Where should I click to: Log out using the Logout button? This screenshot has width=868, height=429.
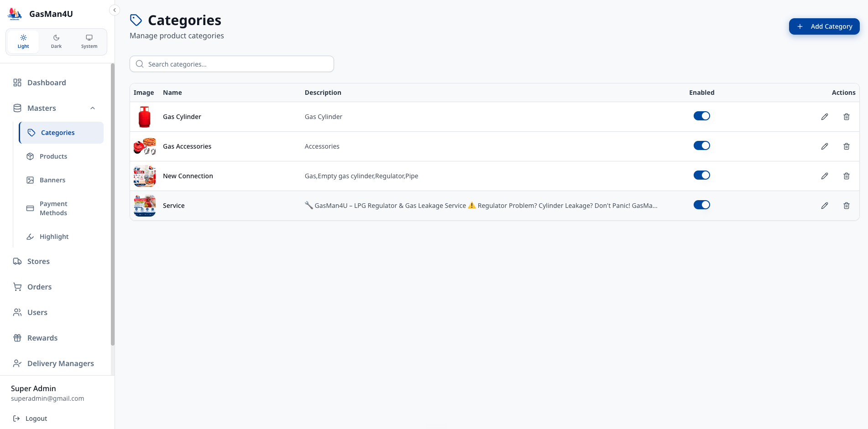[x=30, y=419]
